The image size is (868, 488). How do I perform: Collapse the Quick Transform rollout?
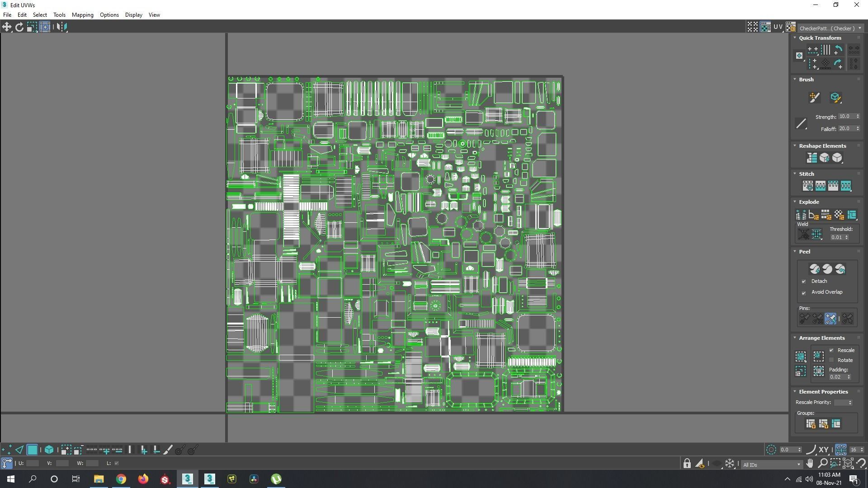795,38
